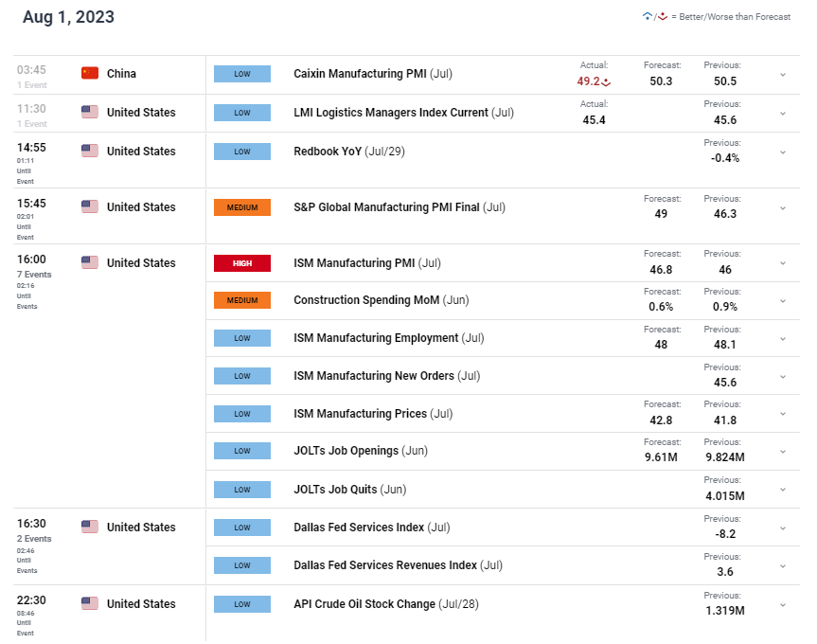Screen dimensions: 817x644
Task: Click the previous value 1.319M
Action: 725,610
